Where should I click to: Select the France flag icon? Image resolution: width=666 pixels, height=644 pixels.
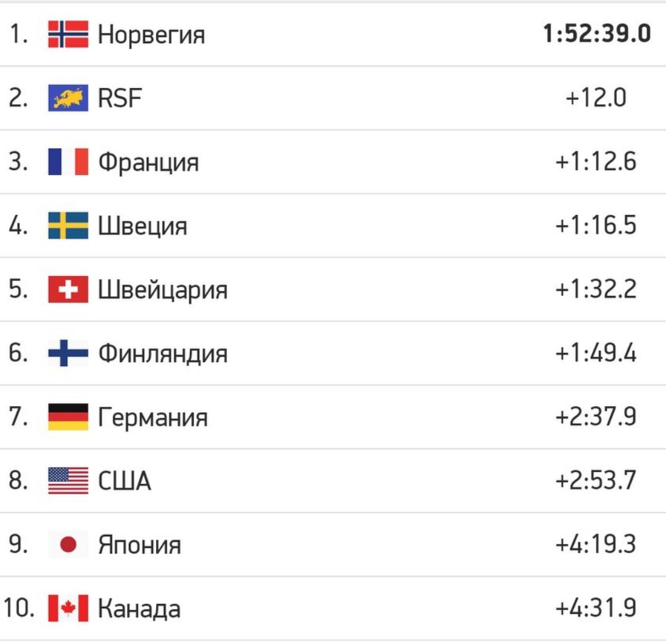coord(68,161)
